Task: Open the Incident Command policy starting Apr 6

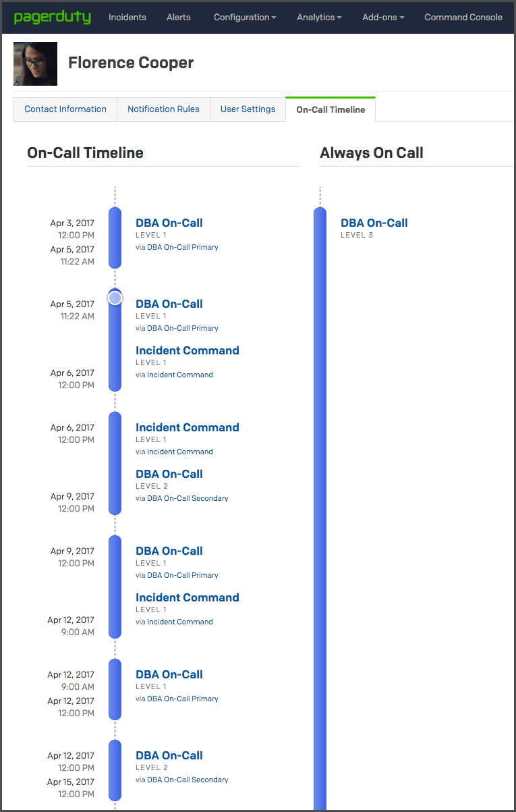Action: tap(188, 427)
